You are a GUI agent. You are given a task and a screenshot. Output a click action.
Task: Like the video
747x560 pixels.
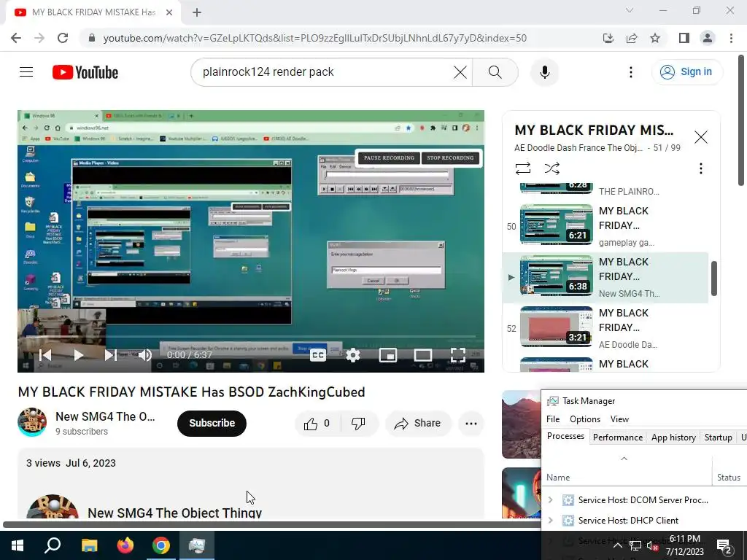(x=318, y=424)
